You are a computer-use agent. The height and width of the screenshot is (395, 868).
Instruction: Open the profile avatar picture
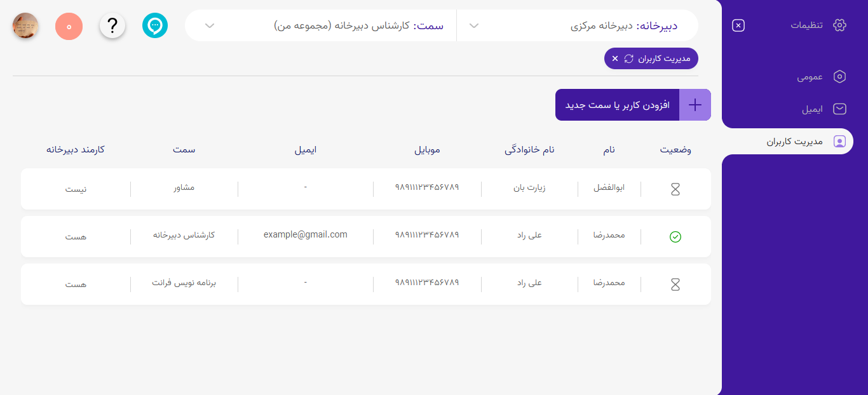click(x=25, y=25)
